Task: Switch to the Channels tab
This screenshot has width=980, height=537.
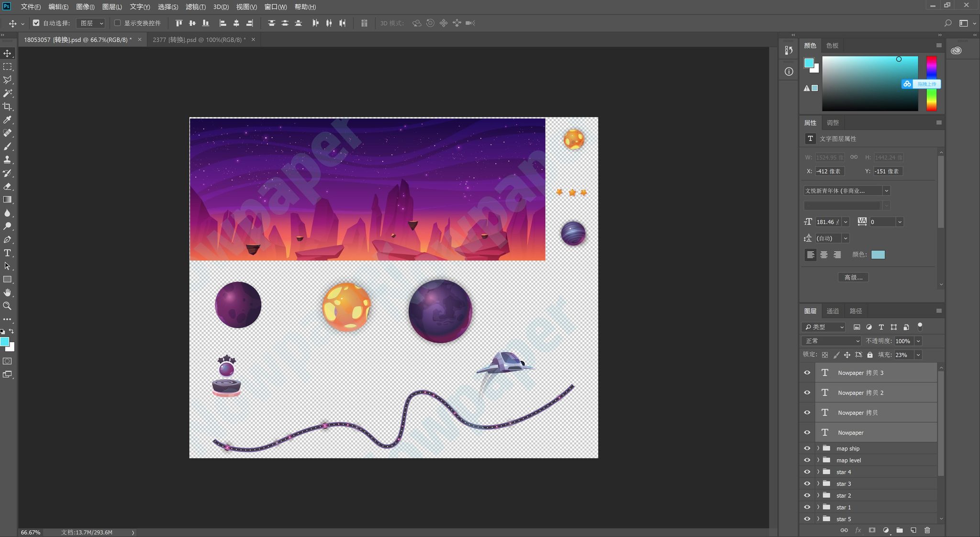Action: (833, 311)
